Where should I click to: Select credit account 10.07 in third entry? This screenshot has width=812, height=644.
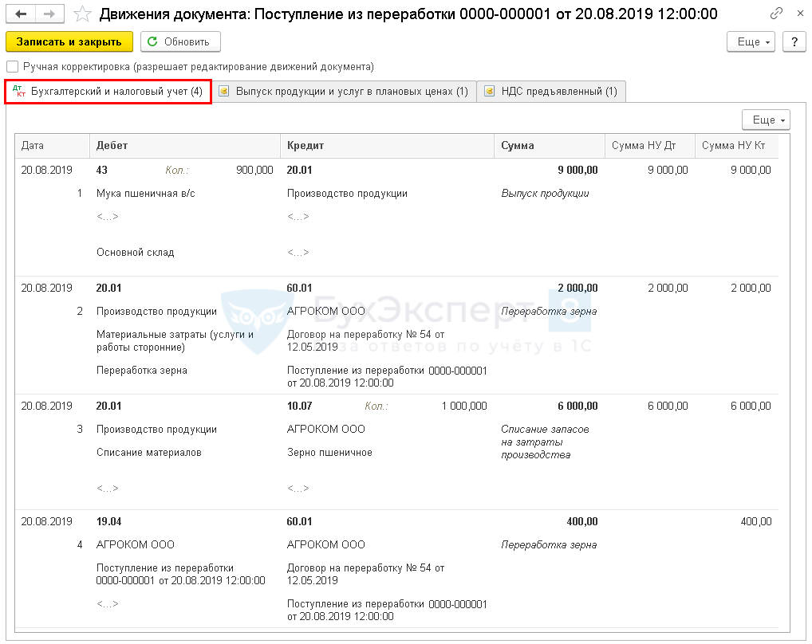[x=300, y=406]
